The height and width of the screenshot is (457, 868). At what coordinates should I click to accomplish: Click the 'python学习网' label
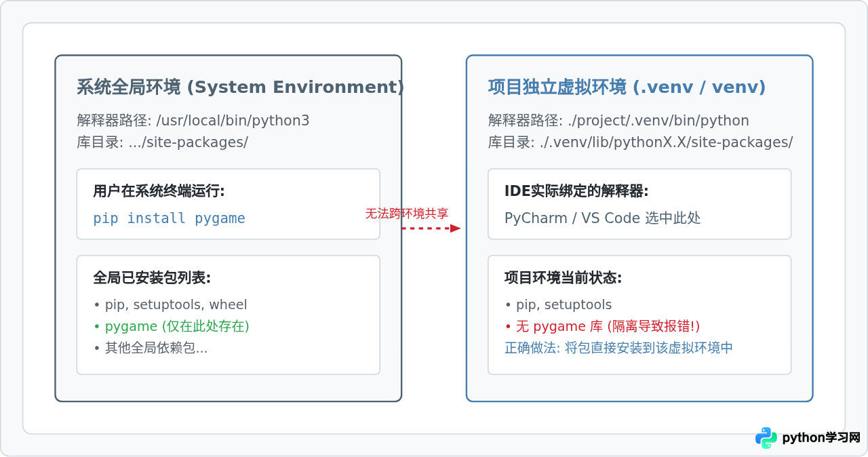[821, 438]
